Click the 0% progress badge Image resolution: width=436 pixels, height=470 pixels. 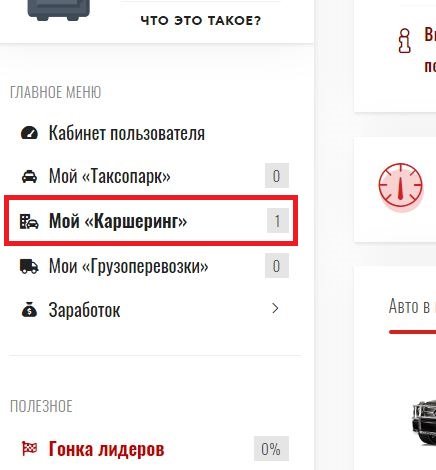pyautogui.click(x=271, y=449)
